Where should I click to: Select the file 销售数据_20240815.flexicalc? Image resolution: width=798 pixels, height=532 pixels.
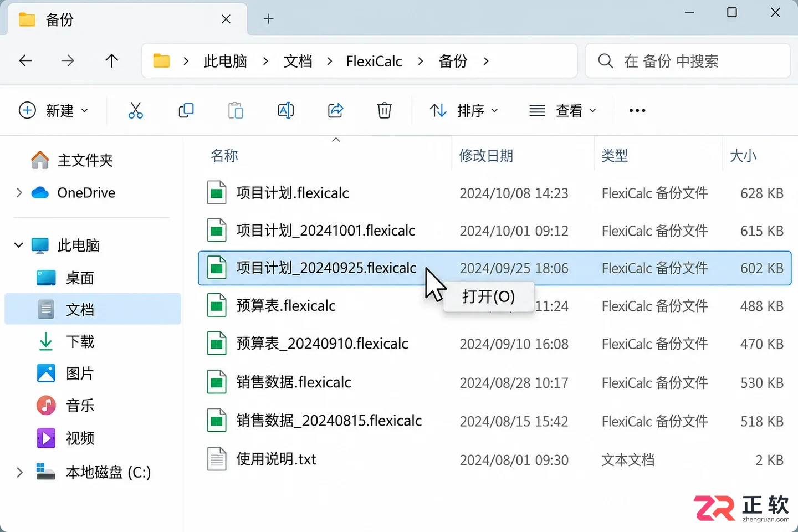(329, 421)
